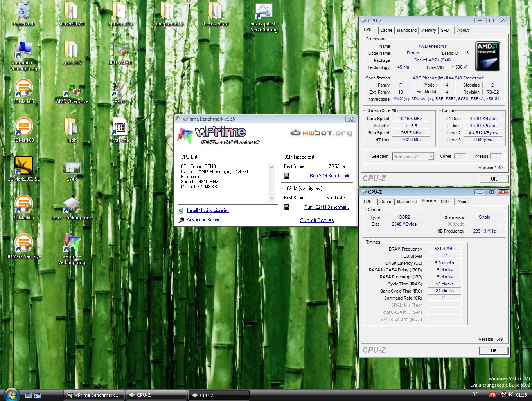Select the second CPU-Z taskbar button
The height and width of the screenshot is (401, 532).
coord(219,395)
